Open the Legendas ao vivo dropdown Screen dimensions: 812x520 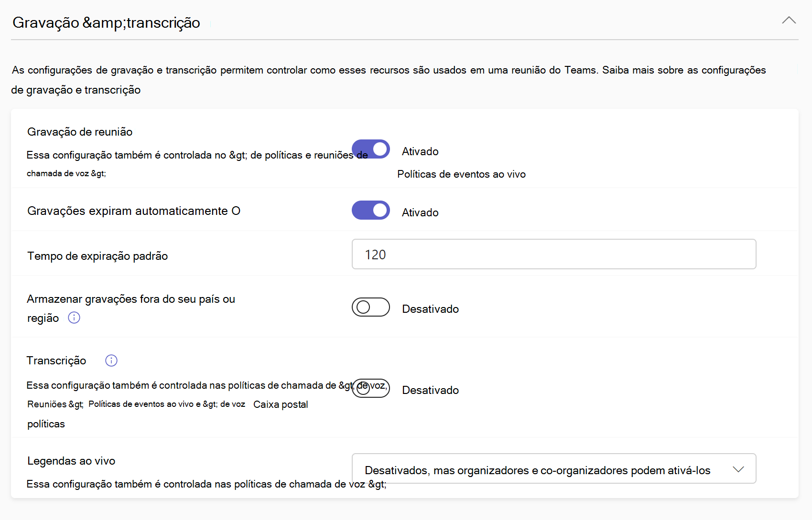click(554, 468)
